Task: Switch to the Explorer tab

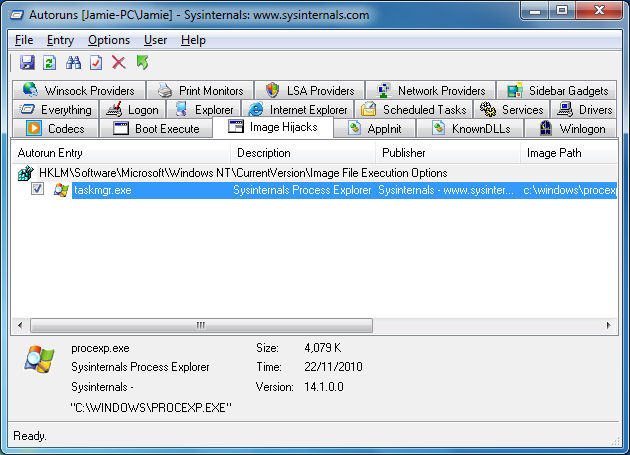Action: coord(204,109)
